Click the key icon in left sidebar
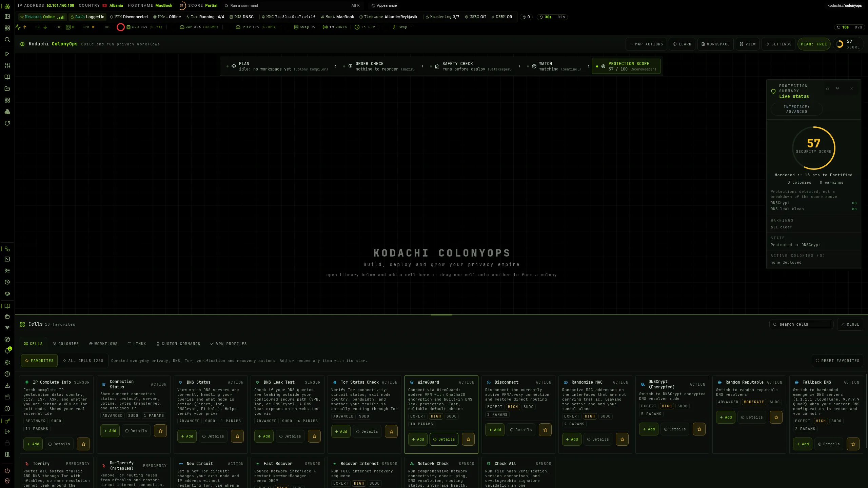 pyautogui.click(x=7, y=421)
